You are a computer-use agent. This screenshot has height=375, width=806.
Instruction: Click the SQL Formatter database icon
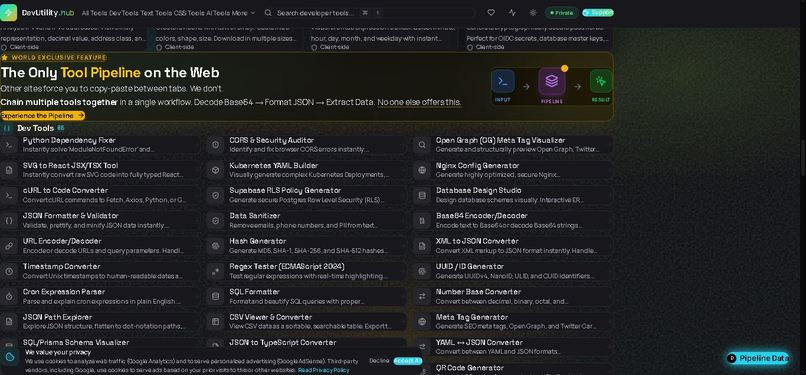(x=215, y=296)
